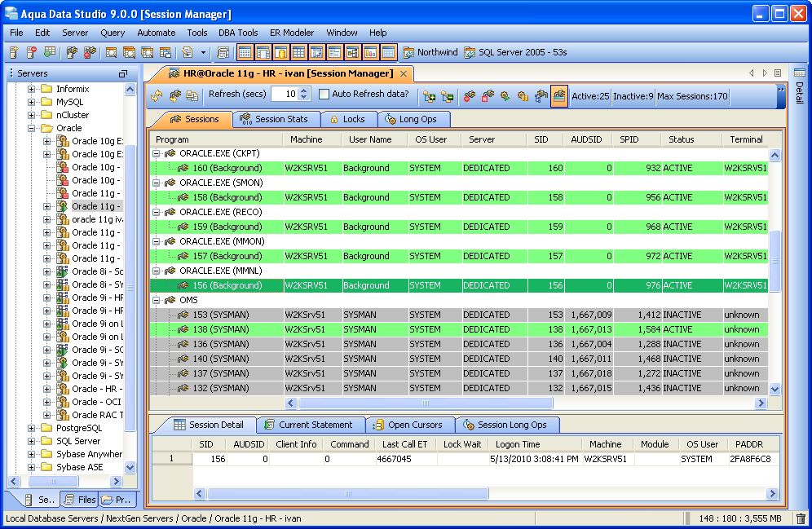This screenshot has width=812, height=529.
Task: Expand the Sybase ASE folder
Action: tap(31, 467)
